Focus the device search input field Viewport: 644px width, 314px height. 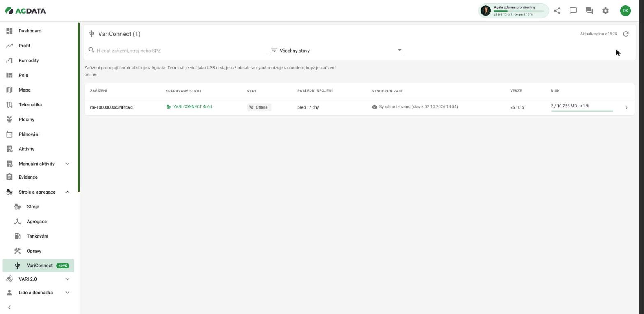pyautogui.click(x=177, y=51)
